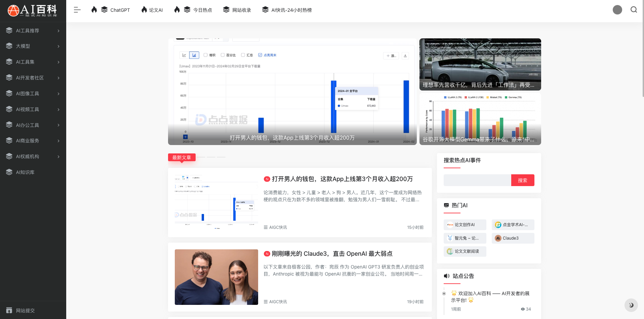Image resolution: width=644 pixels, height=319 pixels.
Task: Click the AI视频工具 stack icon
Action: click(x=9, y=109)
